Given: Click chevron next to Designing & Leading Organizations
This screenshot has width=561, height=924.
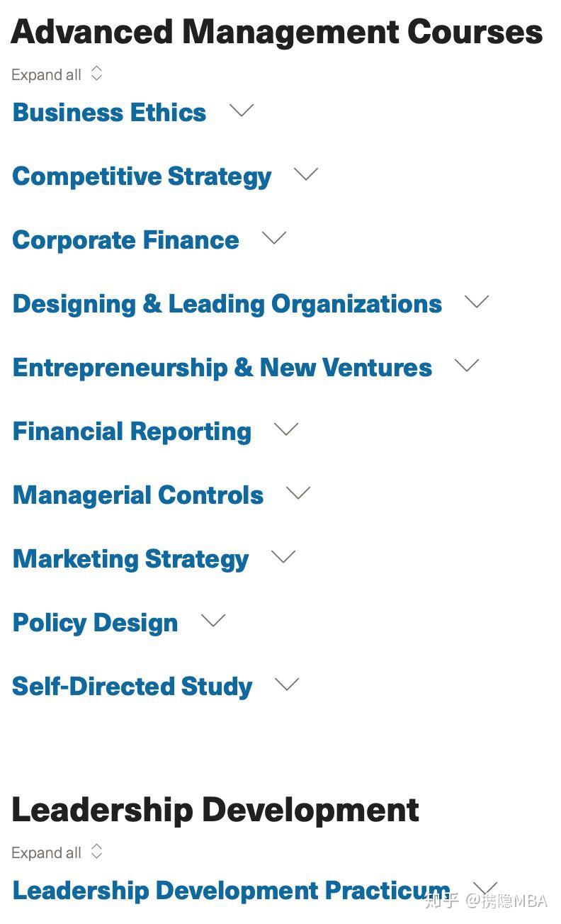Looking at the screenshot, I should click(x=477, y=302).
